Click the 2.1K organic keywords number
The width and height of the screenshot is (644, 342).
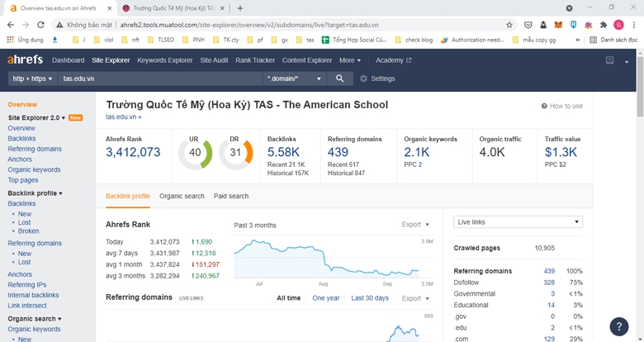[x=416, y=152]
